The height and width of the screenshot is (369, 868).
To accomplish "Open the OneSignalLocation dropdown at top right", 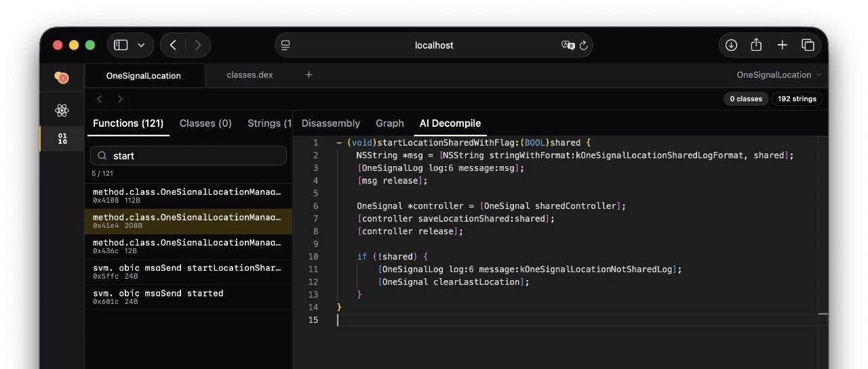I will (x=779, y=75).
